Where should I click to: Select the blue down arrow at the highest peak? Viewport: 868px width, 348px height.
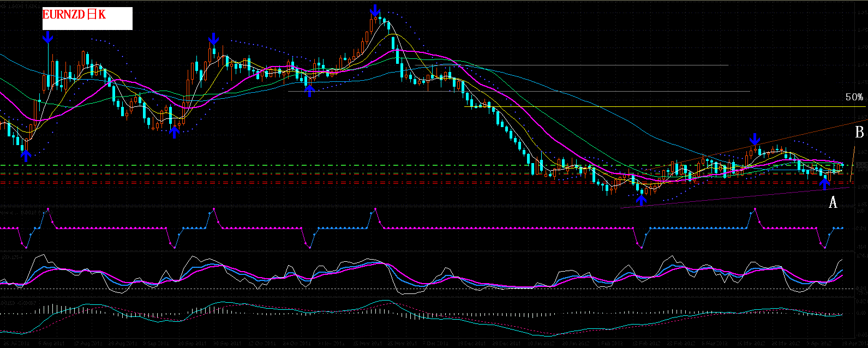click(375, 10)
